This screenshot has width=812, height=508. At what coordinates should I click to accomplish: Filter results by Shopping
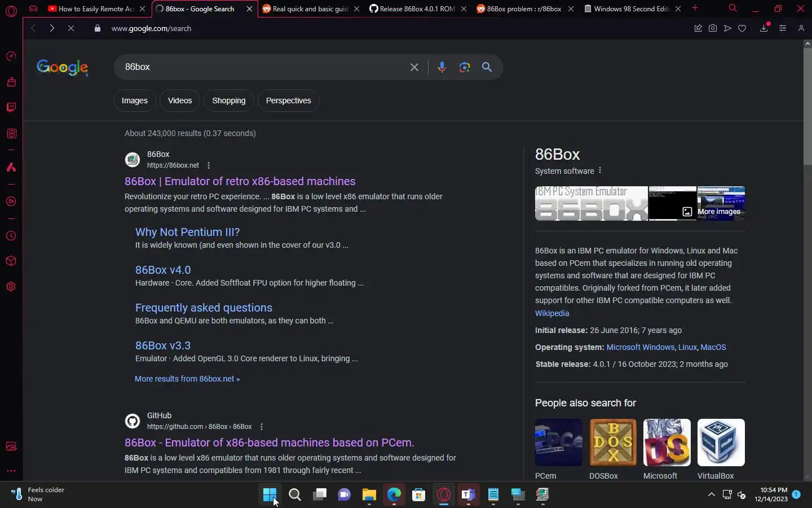click(228, 100)
